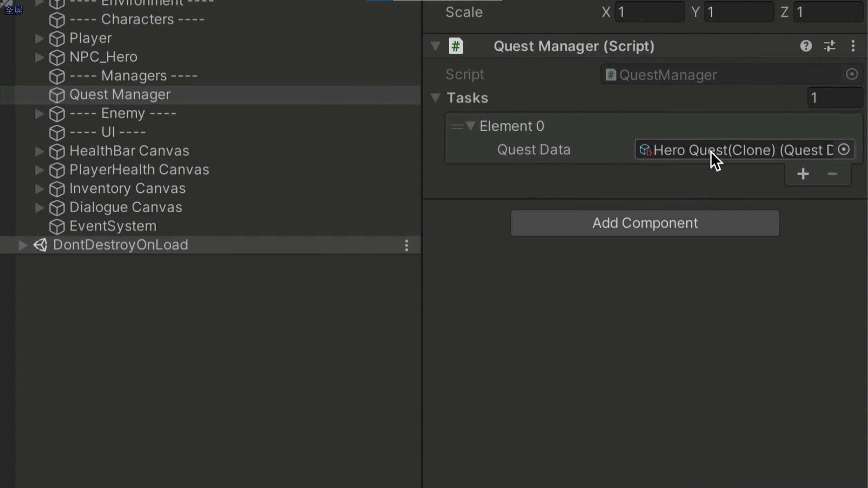Click the plus icon to add task
This screenshot has height=488, width=868.
[x=803, y=174]
